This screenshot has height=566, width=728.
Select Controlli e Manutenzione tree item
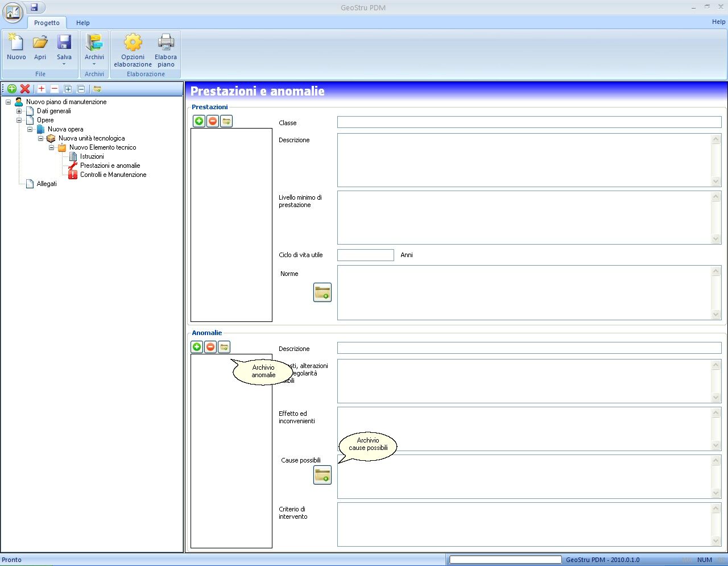tap(113, 175)
